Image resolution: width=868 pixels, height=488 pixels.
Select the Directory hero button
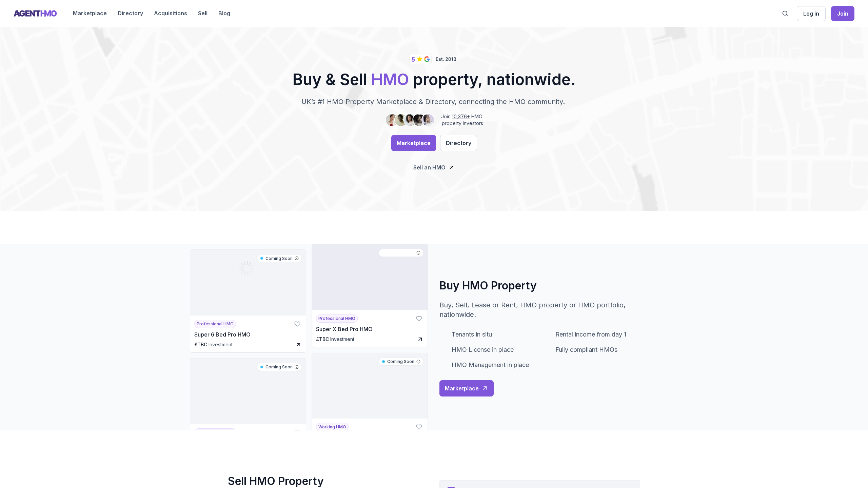pyautogui.click(x=458, y=143)
